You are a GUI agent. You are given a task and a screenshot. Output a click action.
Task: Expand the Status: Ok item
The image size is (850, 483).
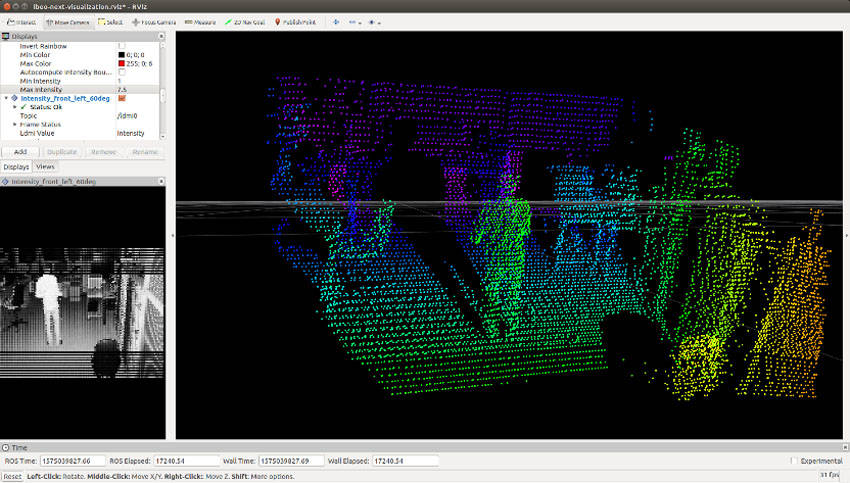[x=15, y=107]
